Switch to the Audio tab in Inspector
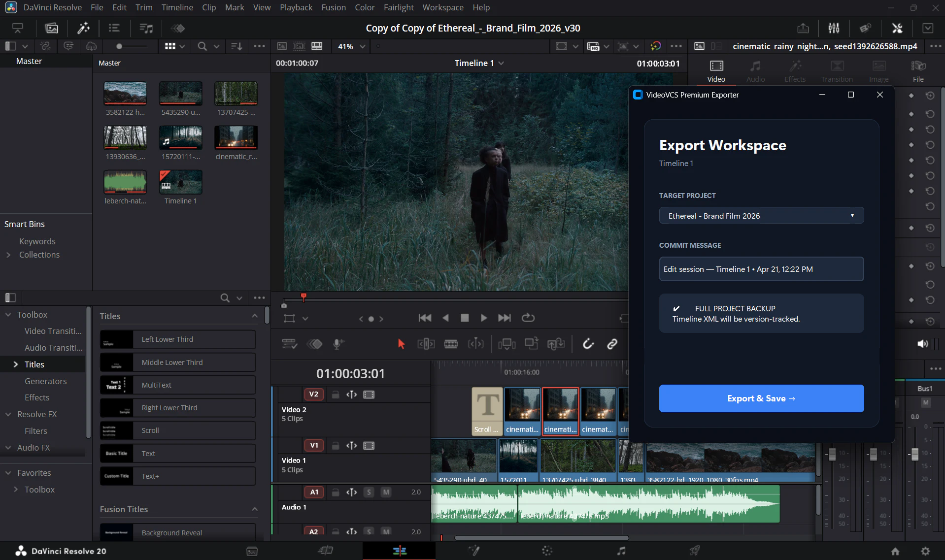Image resolution: width=945 pixels, height=560 pixels. pos(755,70)
